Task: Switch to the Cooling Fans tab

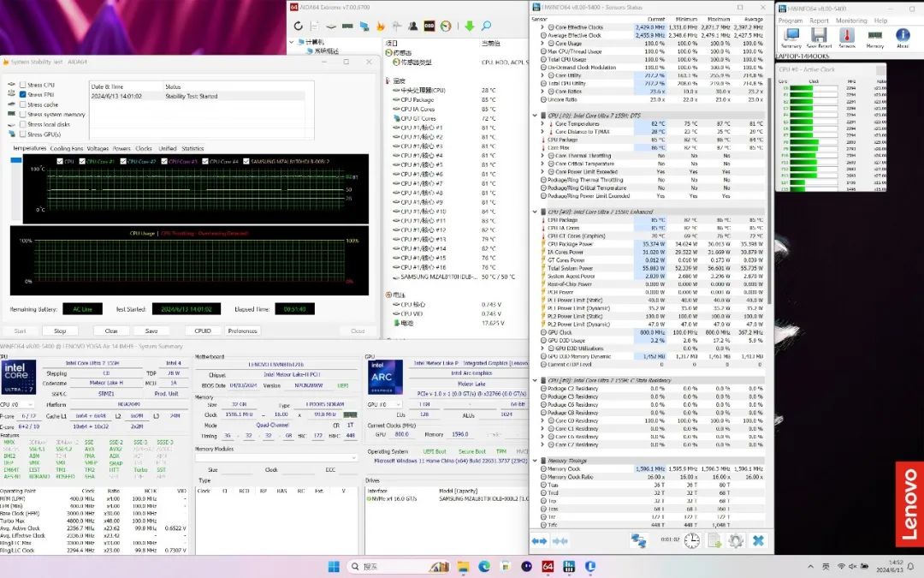Action: (67, 148)
